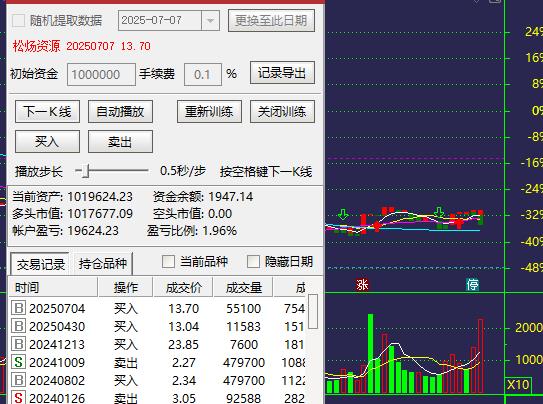
Task: Click the S icon for the 20241009 trade
Action: point(18,362)
